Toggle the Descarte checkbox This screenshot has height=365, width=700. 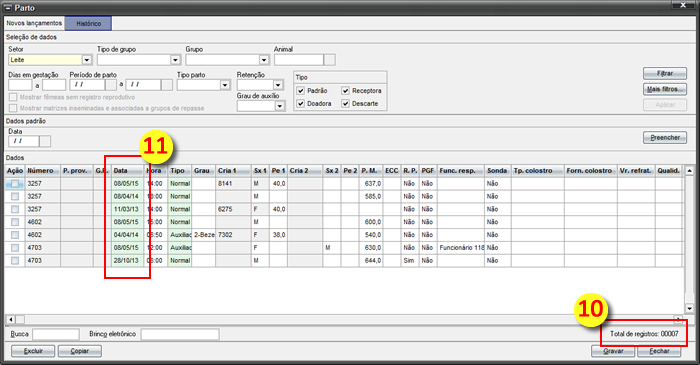coord(346,104)
